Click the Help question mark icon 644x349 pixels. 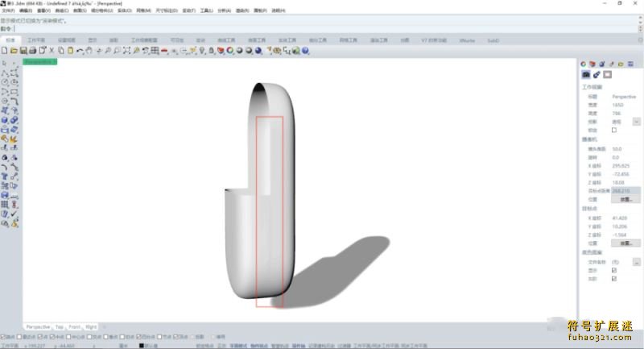[306, 51]
